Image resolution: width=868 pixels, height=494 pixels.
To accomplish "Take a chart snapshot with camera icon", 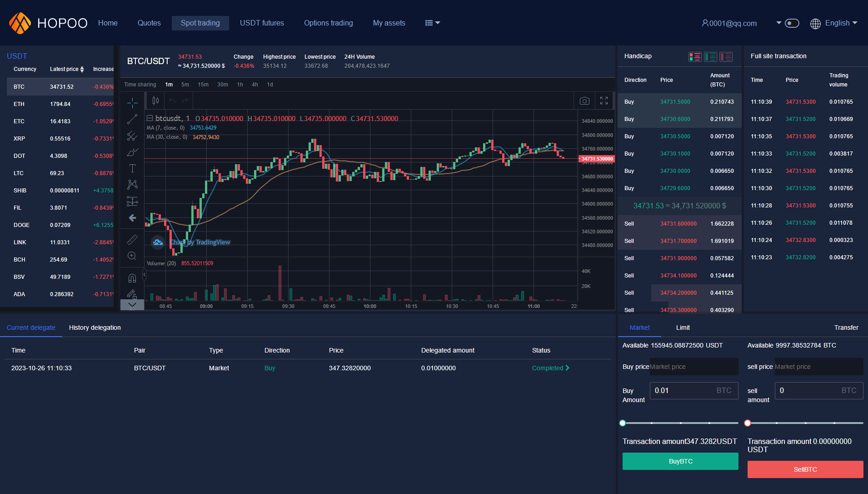I will (584, 101).
